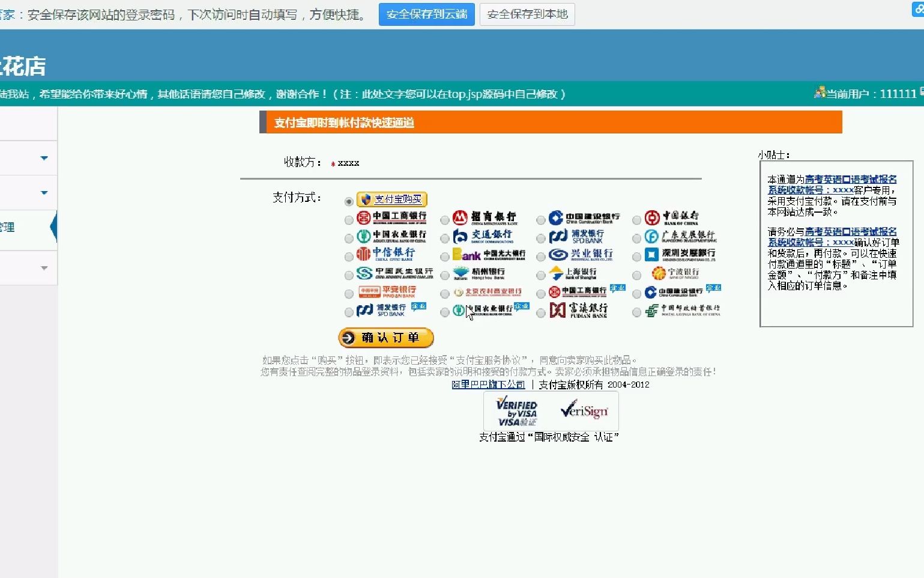The width and height of the screenshot is (924, 578).
Task: Click the 中国光大银行 Everbright logo
Action: (x=489, y=255)
